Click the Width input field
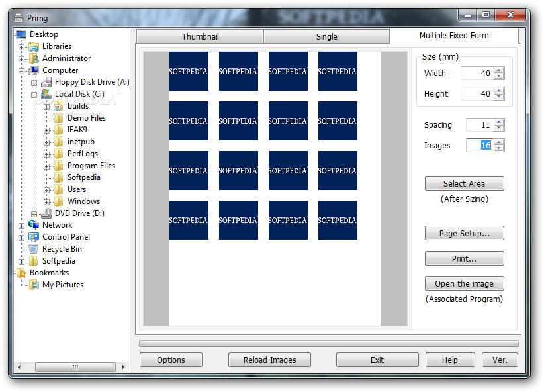This screenshot has height=392, width=544. [477, 73]
